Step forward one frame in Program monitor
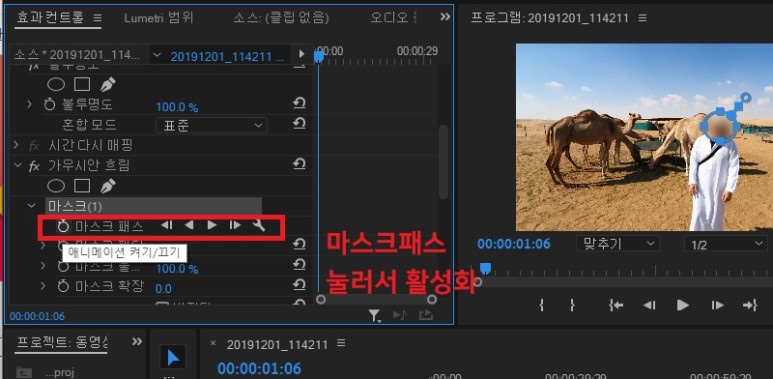The image size is (773, 379). [x=717, y=306]
